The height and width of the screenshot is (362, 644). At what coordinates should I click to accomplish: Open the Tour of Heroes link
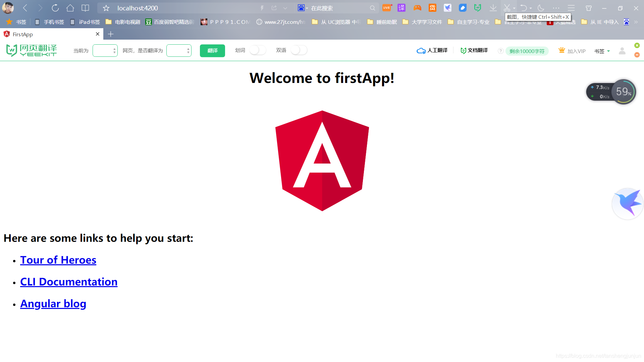tap(58, 260)
